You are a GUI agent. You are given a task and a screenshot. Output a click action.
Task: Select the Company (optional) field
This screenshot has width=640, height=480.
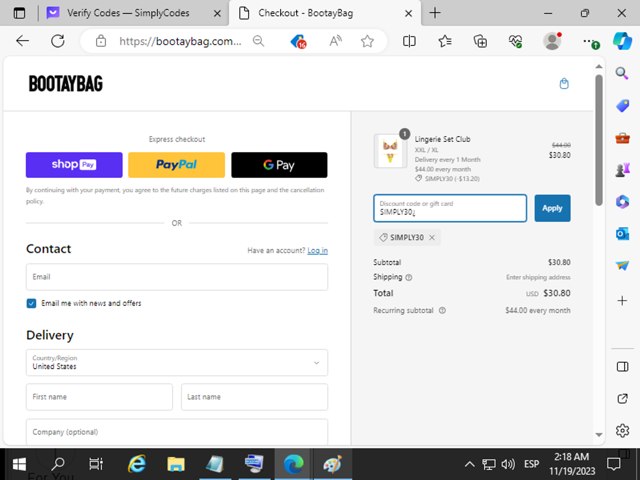point(177,432)
